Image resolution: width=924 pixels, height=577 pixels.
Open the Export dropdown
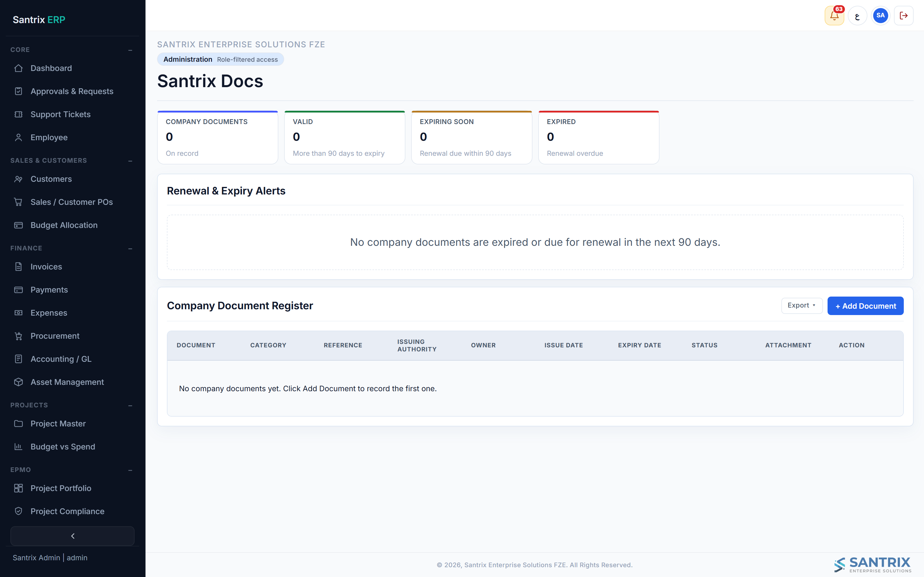(802, 306)
